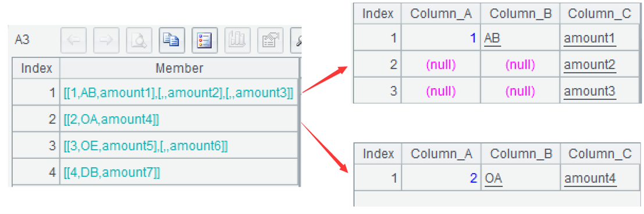
Task: Click the forward arrow toolbar icon
Action: (x=106, y=40)
